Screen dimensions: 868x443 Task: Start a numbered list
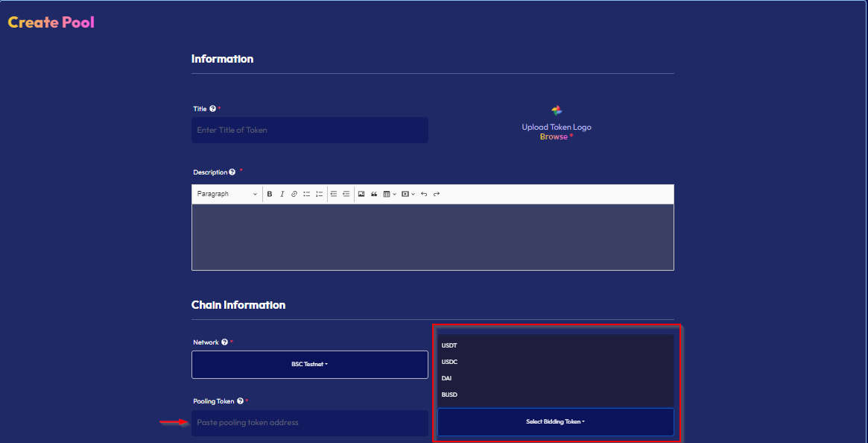point(319,194)
